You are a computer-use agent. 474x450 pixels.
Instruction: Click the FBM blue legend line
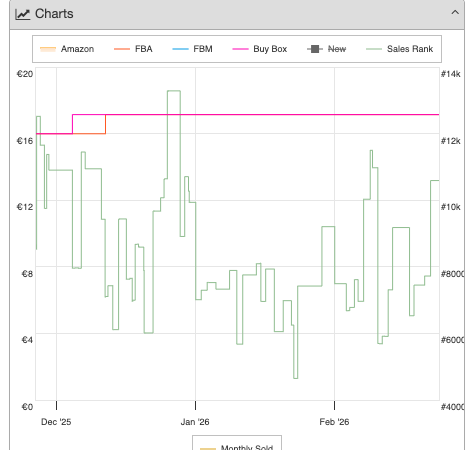180,49
